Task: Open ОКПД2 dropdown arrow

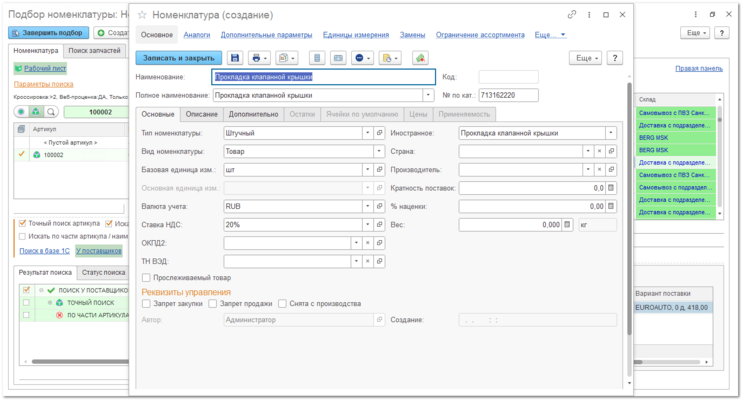Action: tap(356, 243)
